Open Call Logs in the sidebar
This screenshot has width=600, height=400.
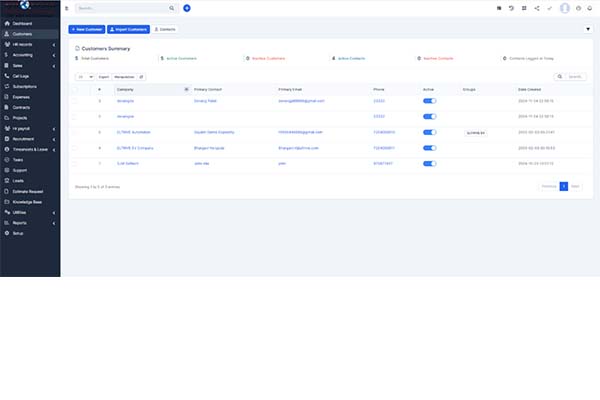click(21, 76)
